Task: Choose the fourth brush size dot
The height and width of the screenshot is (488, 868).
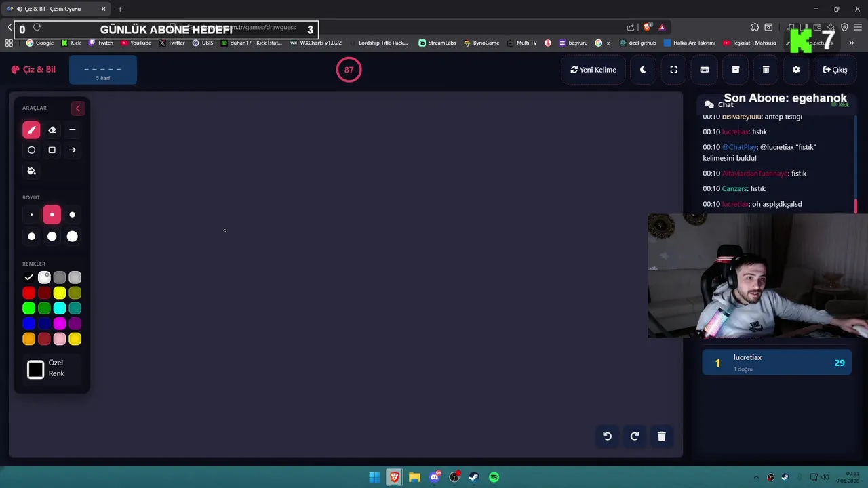Action: (x=31, y=236)
